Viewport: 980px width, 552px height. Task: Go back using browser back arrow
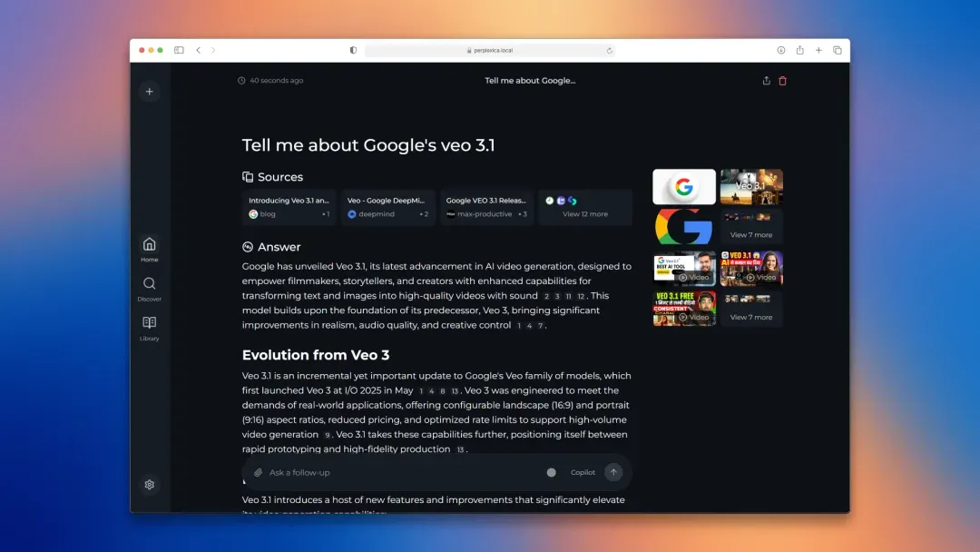199,50
